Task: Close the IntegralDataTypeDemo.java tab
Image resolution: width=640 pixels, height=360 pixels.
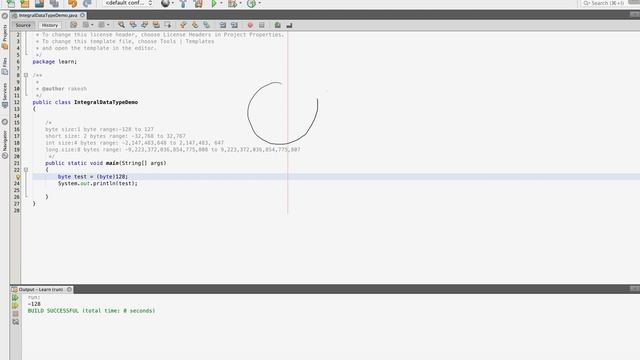Action: (x=83, y=15)
